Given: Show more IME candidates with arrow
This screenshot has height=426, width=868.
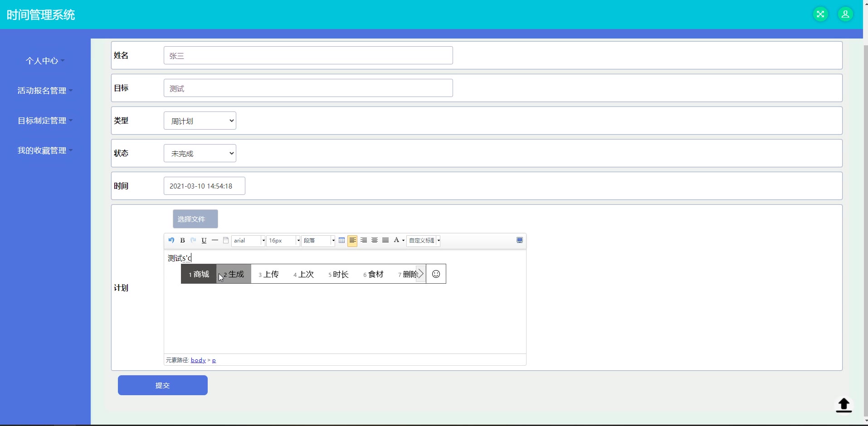Looking at the screenshot, I should click(421, 274).
